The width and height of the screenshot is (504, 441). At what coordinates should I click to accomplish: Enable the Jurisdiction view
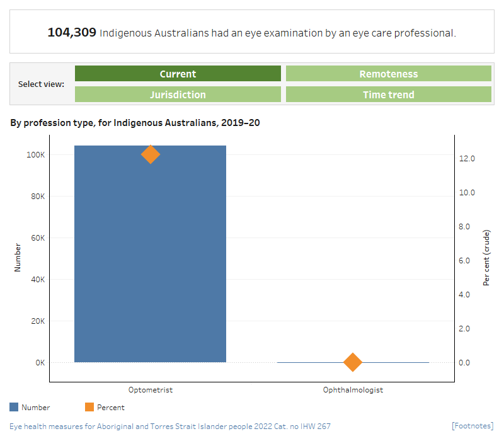pos(178,94)
